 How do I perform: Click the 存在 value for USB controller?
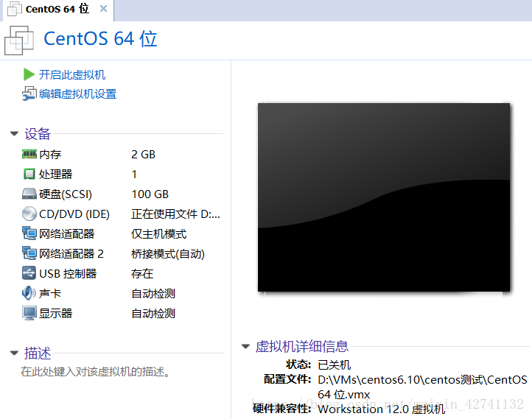(x=142, y=273)
